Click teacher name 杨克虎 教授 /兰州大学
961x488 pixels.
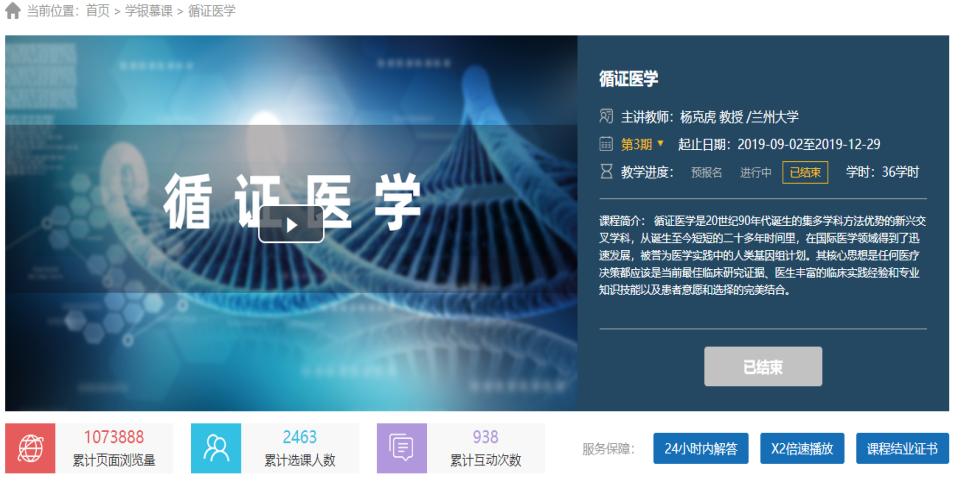(x=739, y=116)
